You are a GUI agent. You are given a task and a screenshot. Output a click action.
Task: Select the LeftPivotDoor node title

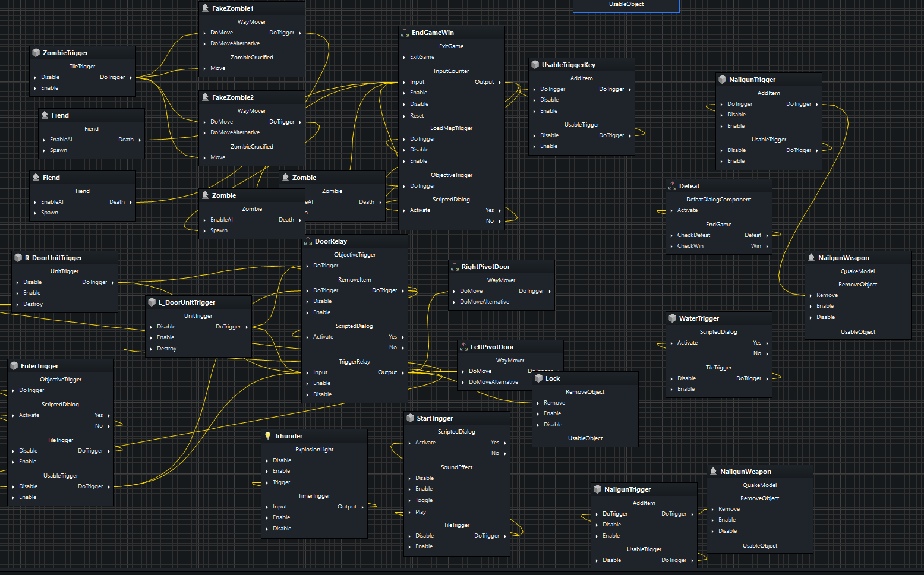(492, 347)
